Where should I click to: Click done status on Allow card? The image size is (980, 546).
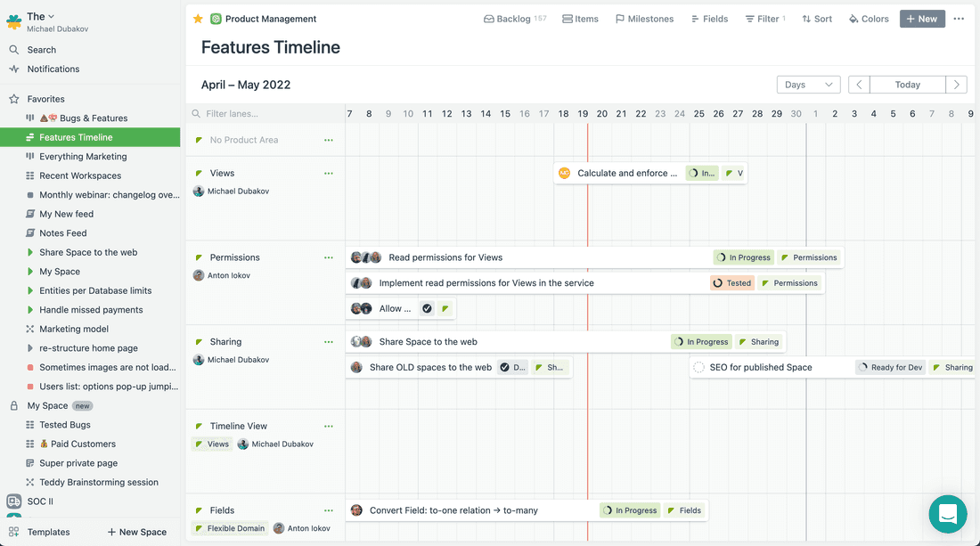click(x=427, y=309)
